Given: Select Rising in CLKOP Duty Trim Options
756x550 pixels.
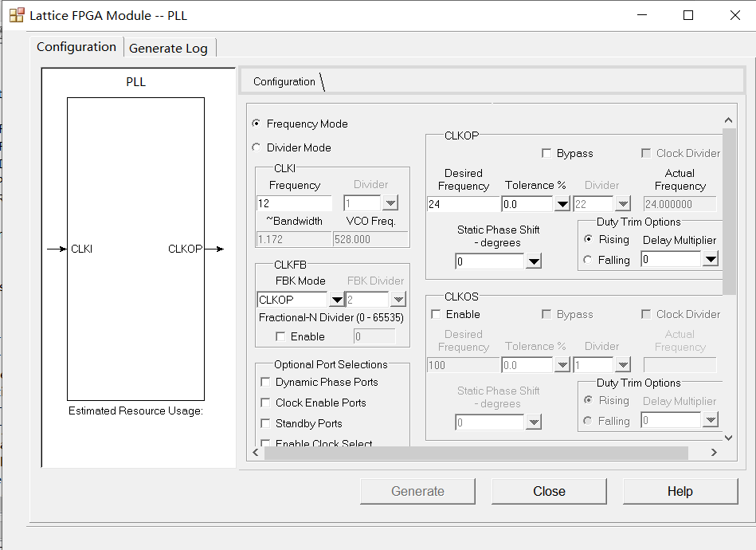Looking at the screenshot, I should (x=588, y=239).
